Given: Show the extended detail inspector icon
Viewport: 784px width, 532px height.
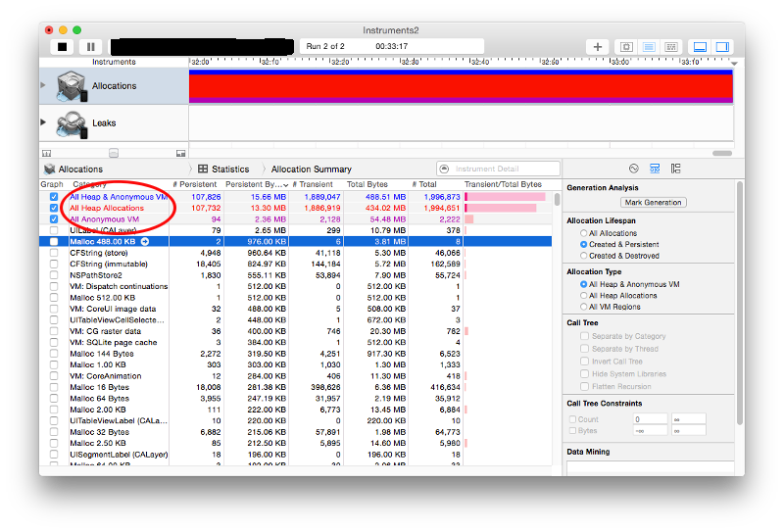Looking at the screenshot, I should coord(675,169).
